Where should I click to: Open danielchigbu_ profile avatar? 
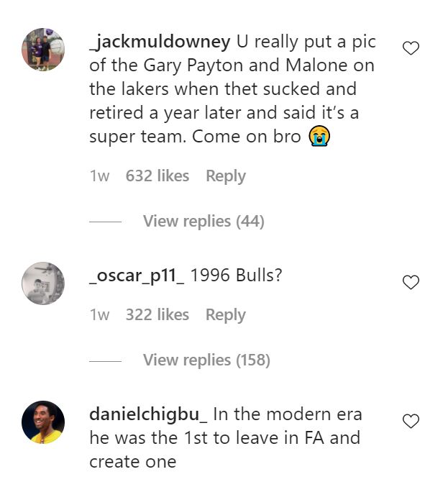[x=43, y=422]
